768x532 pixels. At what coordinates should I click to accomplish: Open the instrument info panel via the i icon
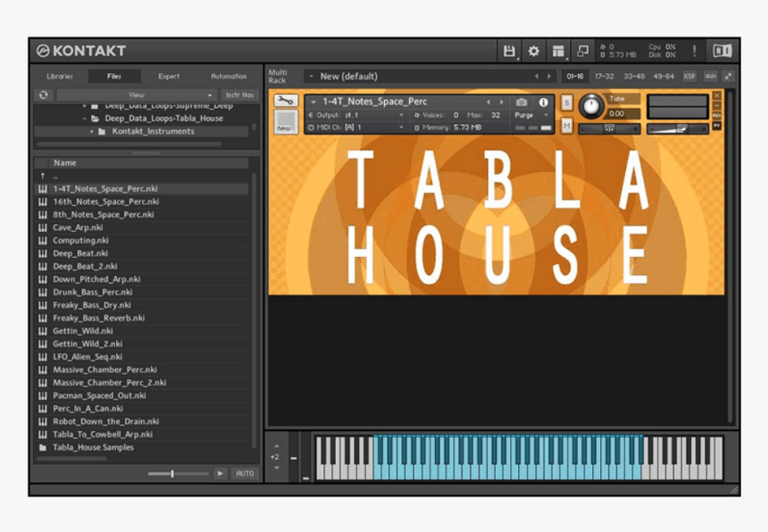click(x=544, y=101)
